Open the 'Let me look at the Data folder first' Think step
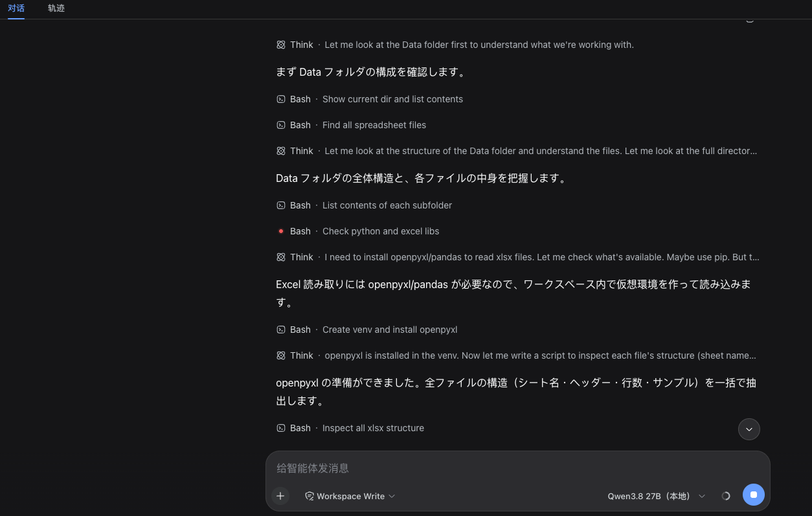The width and height of the screenshot is (812, 516). 455,45
